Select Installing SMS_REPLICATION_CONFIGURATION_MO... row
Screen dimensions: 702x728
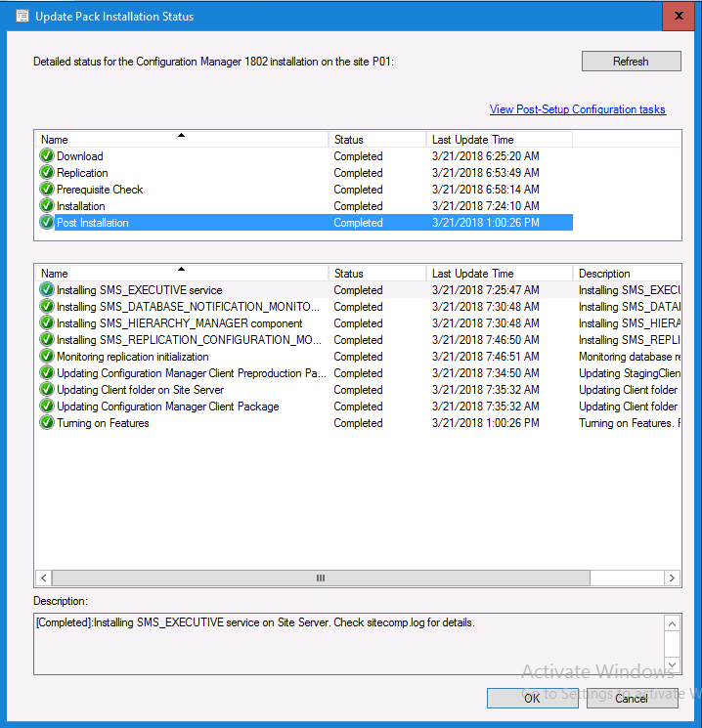click(x=359, y=340)
